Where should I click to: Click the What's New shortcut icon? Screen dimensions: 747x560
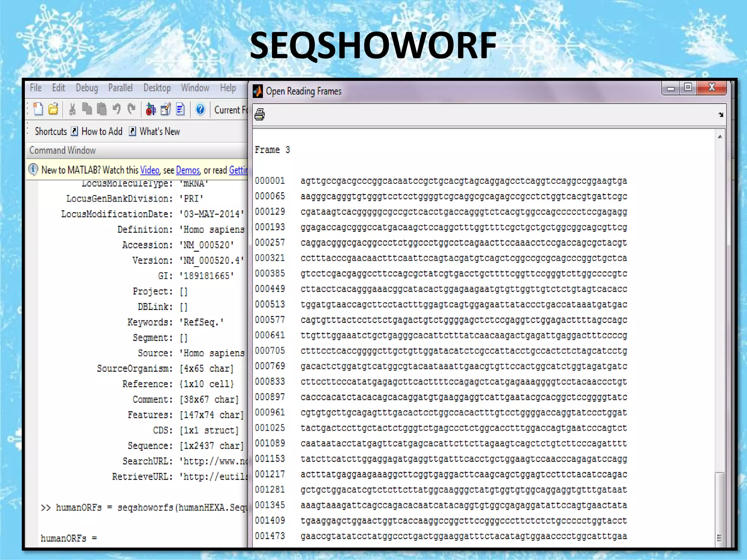coord(132,131)
